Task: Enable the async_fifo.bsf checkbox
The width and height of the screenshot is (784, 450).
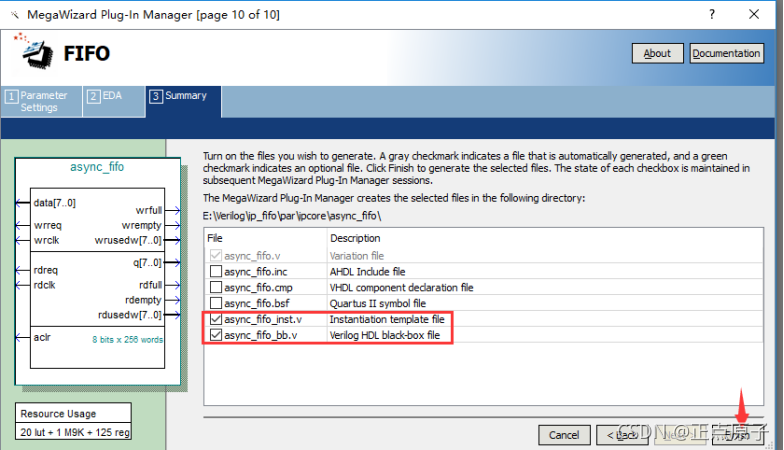Action: (216, 303)
